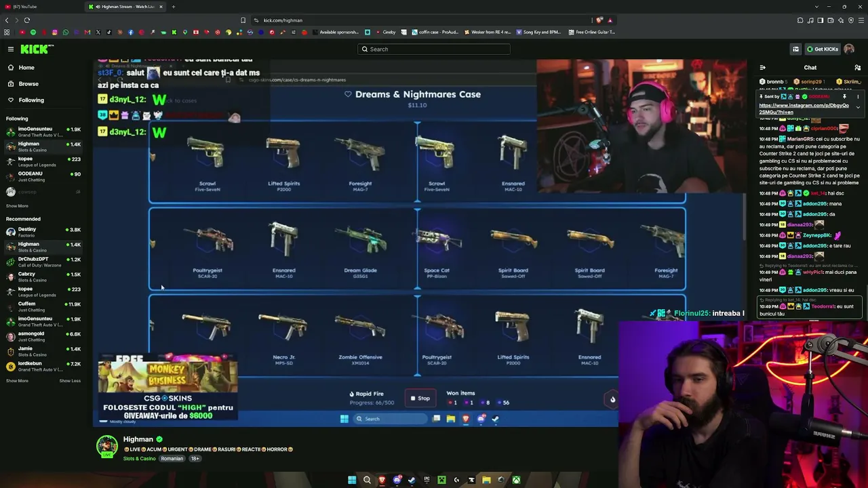868x488 pixels.
Task: Open chat users list icon
Action: (x=857, y=68)
